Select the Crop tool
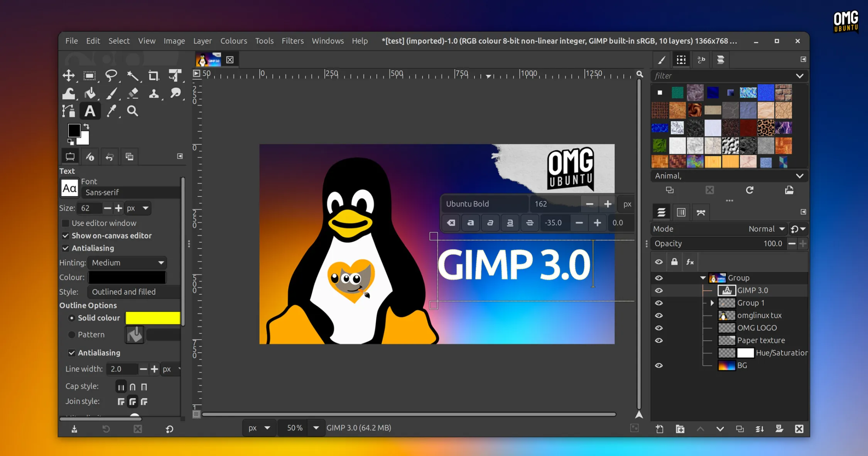 [x=154, y=76]
